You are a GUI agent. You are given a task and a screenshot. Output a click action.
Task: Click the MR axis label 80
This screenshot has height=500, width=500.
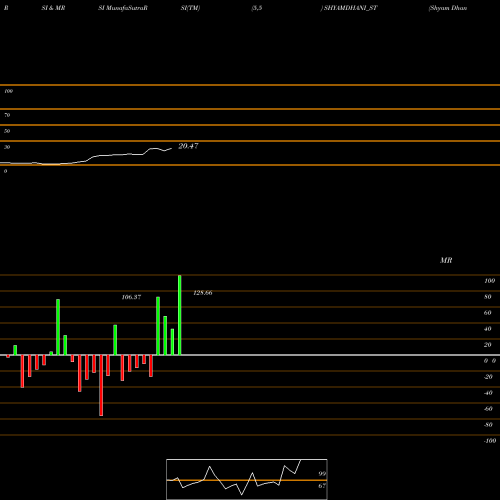pos(488,297)
